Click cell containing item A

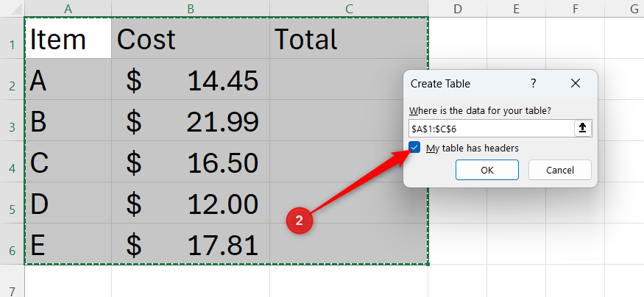(x=68, y=79)
